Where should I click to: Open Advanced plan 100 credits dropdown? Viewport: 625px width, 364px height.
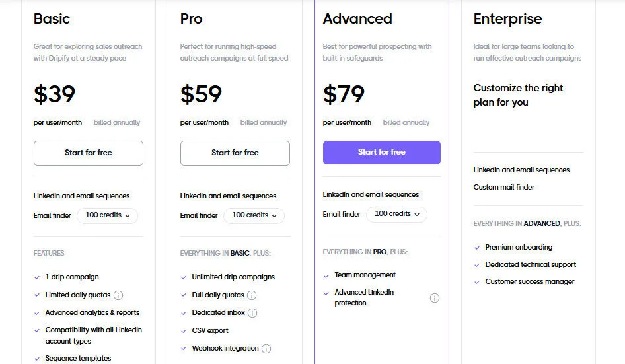[396, 214]
